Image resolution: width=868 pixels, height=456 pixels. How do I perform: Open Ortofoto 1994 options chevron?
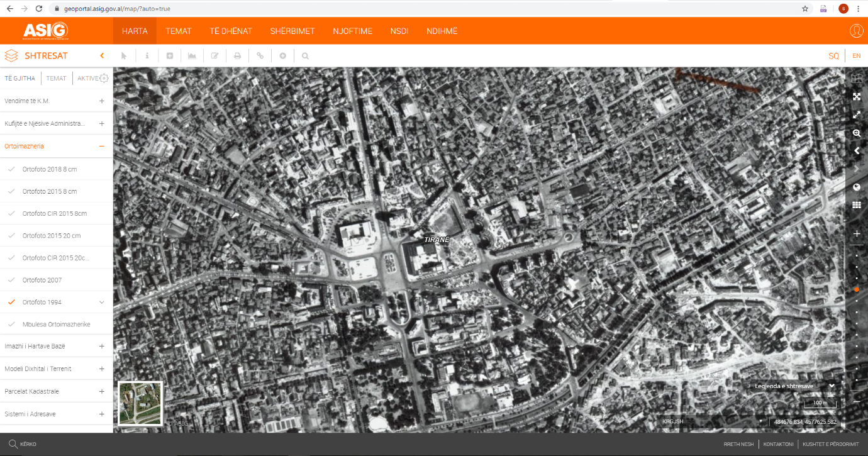(x=102, y=302)
